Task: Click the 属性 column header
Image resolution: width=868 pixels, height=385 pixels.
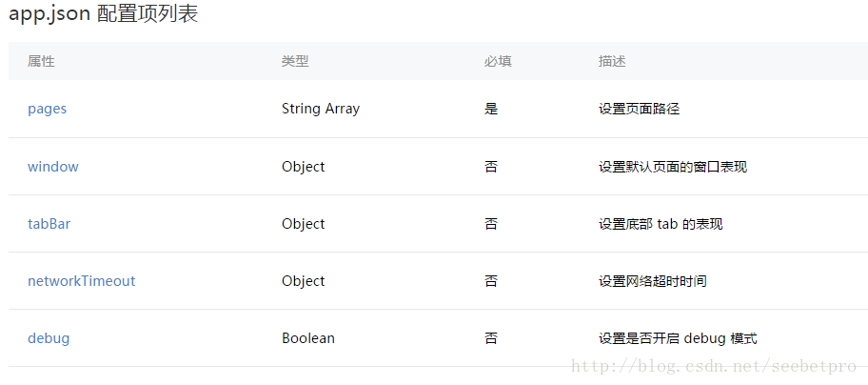Action: pos(42,62)
